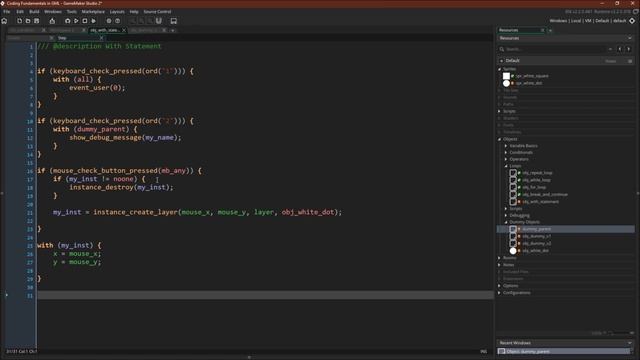The height and width of the screenshot is (360, 640).
Task: Close the Step event code tab
Action: point(102,38)
